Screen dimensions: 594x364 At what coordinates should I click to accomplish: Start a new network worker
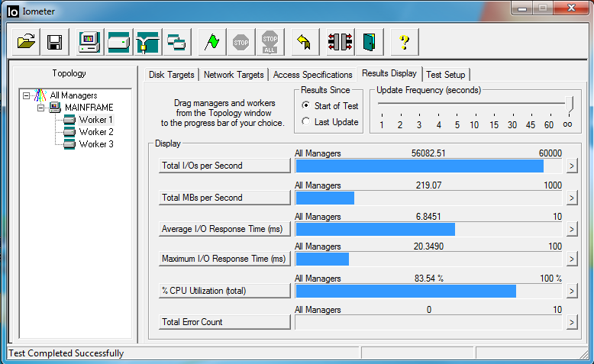(x=148, y=42)
